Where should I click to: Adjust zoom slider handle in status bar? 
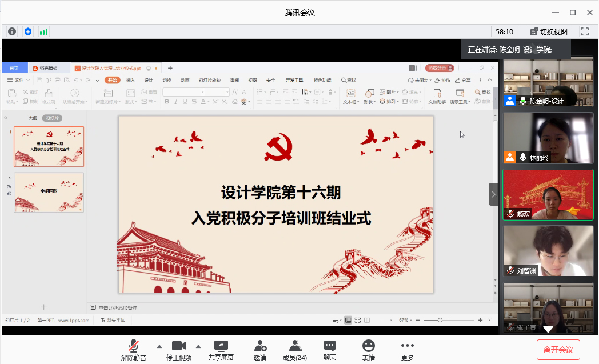point(440,320)
